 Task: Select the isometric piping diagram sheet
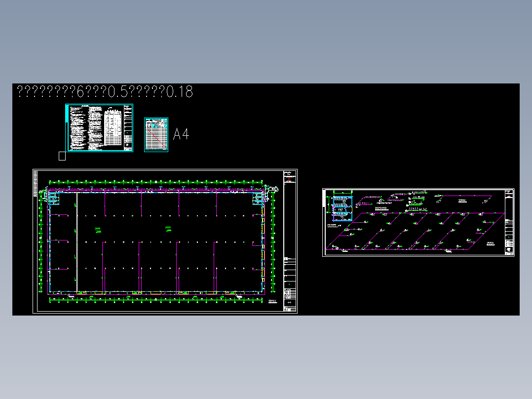coord(418,222)
